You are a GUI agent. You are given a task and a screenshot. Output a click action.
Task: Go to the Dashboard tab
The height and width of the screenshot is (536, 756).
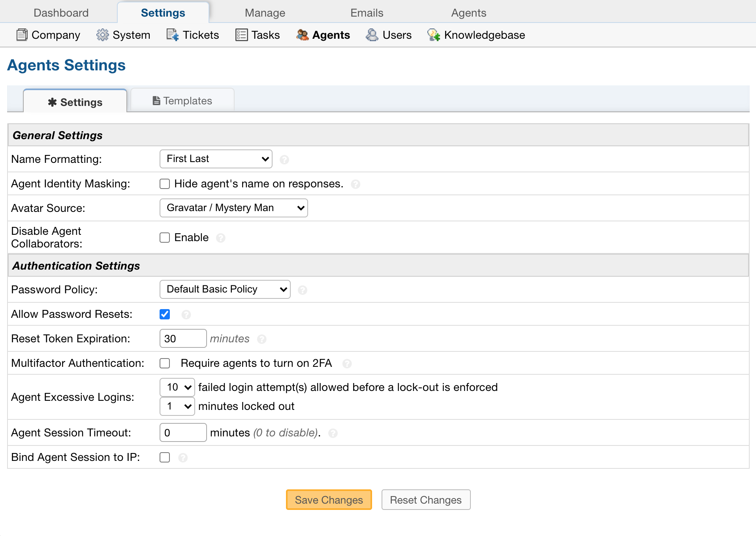point(61,13)
